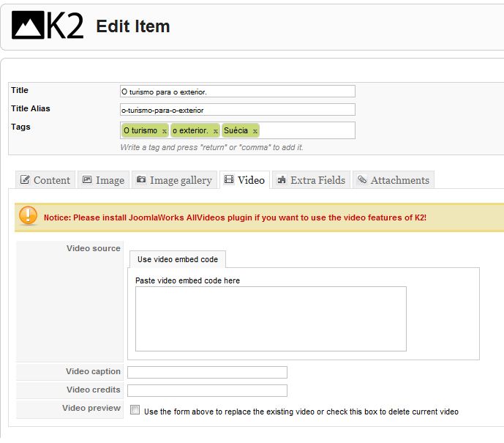
Task: Switch to the Content tab
Action: click(x=45, y=180)
